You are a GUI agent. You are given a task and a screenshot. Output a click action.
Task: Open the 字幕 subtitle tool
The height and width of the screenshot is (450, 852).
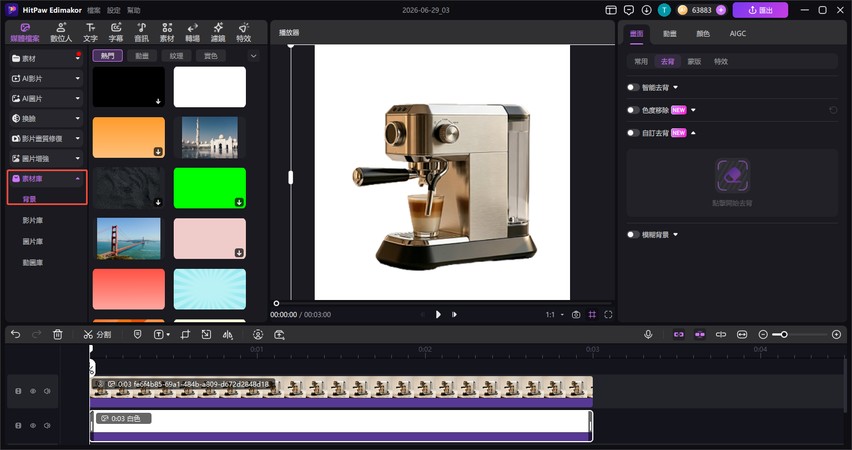coord(116,32)
